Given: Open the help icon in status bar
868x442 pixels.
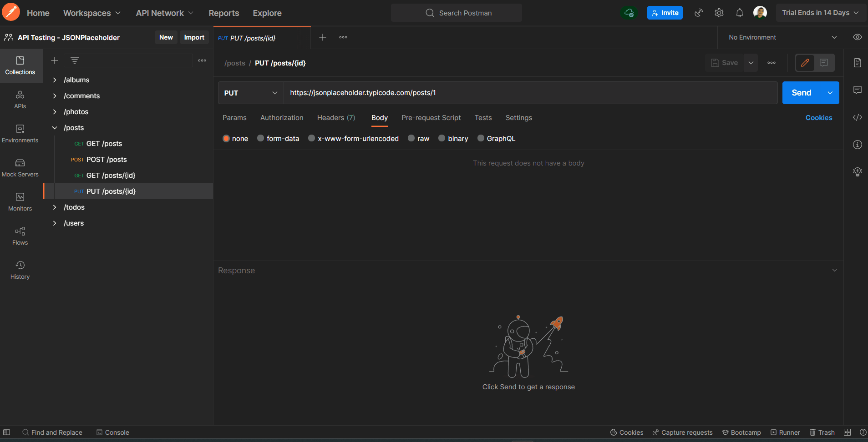Looking at the screenshot, I should pos(863,432).
